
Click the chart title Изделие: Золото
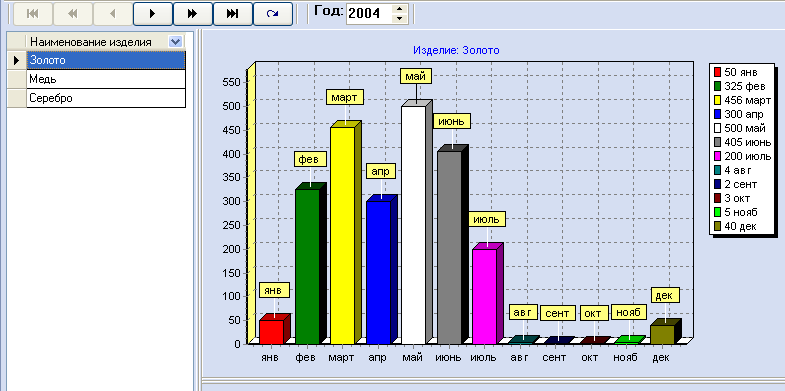point(456,50)
